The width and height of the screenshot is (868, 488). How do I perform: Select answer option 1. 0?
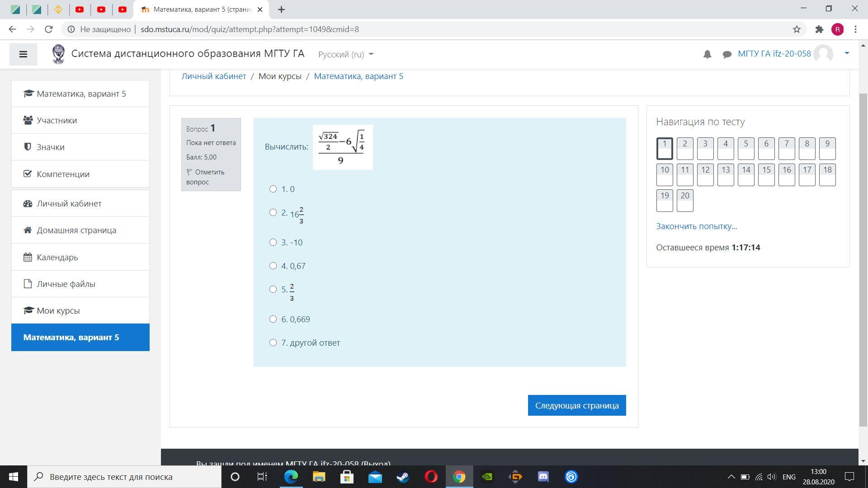tap(273, 189)
